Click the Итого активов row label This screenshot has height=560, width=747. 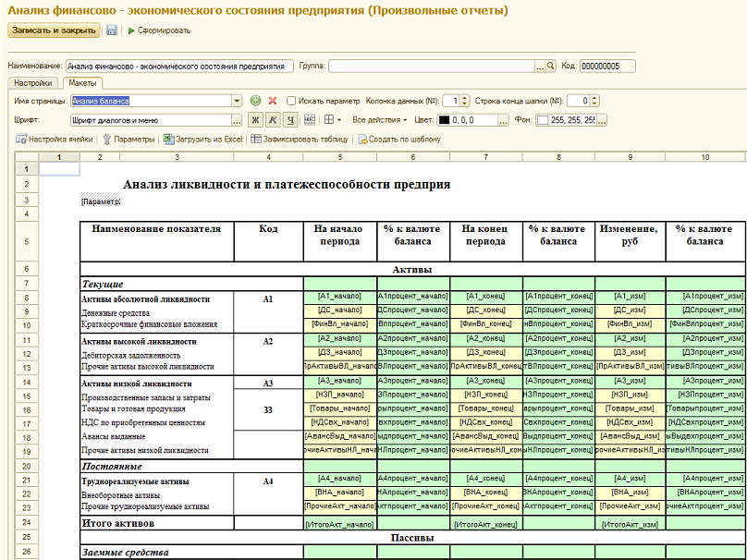point(117,523)
